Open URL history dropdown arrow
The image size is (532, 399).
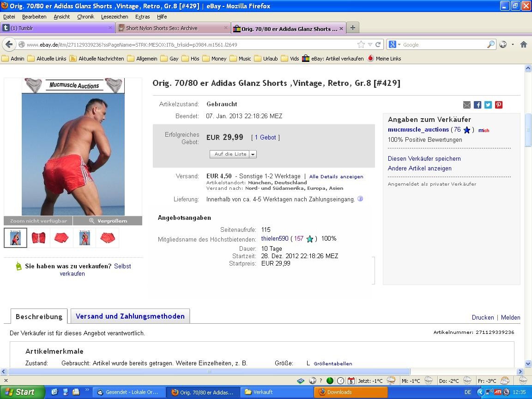pyautogui.click(x=369, y=44)
